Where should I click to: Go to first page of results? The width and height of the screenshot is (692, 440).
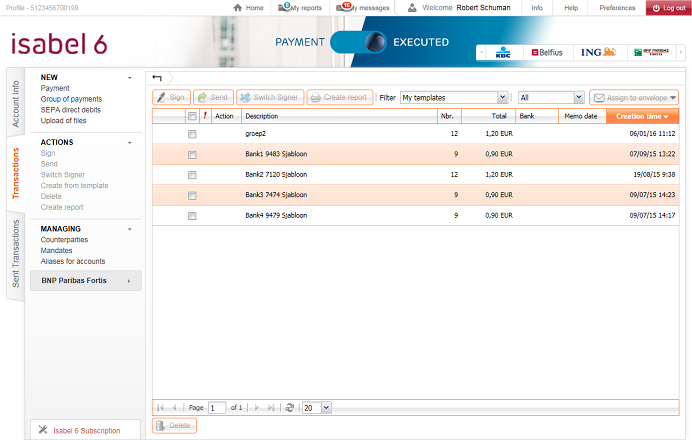[160, 407]
